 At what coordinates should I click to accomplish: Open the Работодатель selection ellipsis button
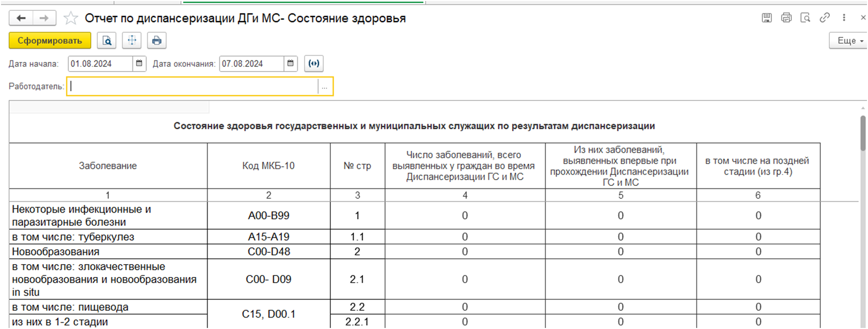pyautogui.click(x=325, y=87)
